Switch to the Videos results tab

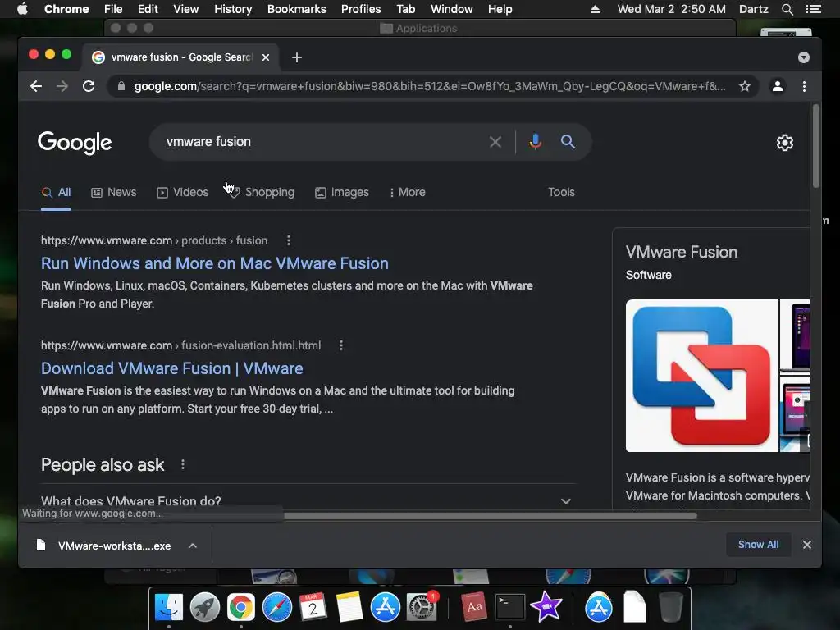pyautogui.click(x=182, y=192)
